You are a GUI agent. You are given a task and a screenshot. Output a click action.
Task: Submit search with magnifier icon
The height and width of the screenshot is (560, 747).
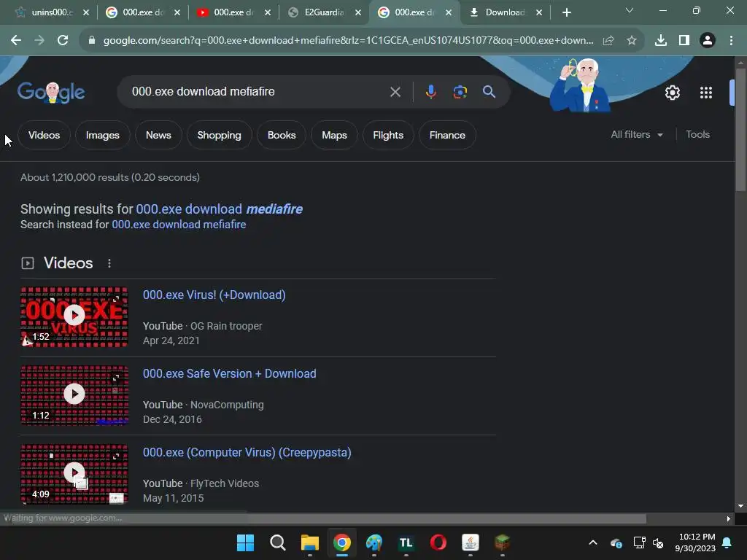[x=489, y=91]
